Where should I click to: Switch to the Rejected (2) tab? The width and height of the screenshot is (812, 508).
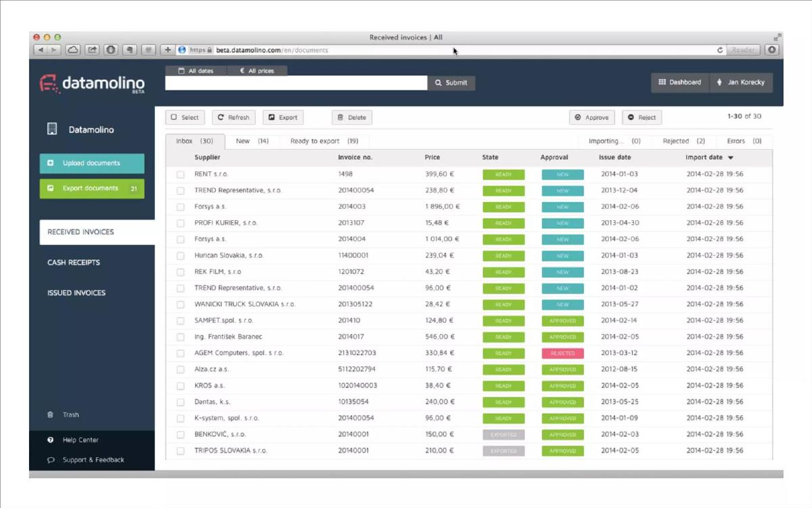click(683, 141)
